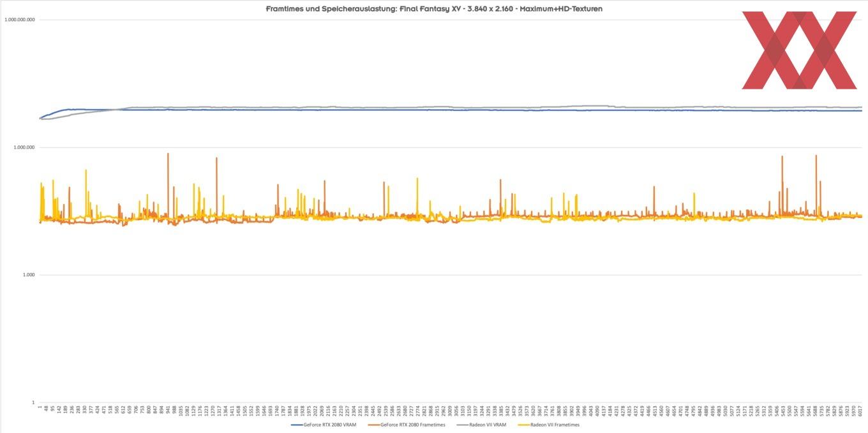Select the GeForce RTX 2080 Frametimes legend entry

(x=405, y=425)
